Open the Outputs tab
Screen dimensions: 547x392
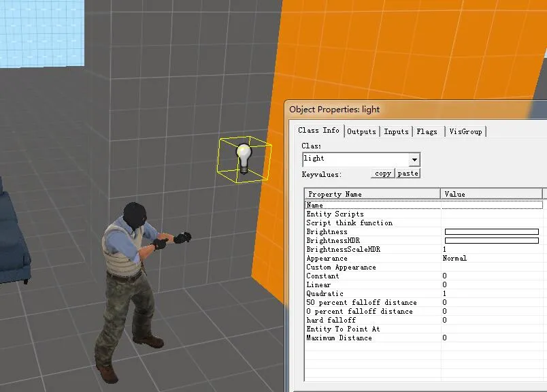tap(361, 131)
